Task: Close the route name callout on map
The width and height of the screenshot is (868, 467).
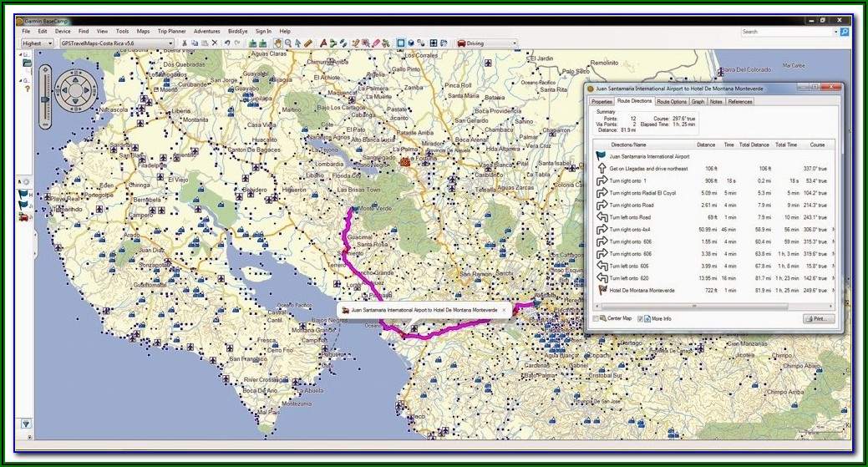Action: (x=504, y=309)
